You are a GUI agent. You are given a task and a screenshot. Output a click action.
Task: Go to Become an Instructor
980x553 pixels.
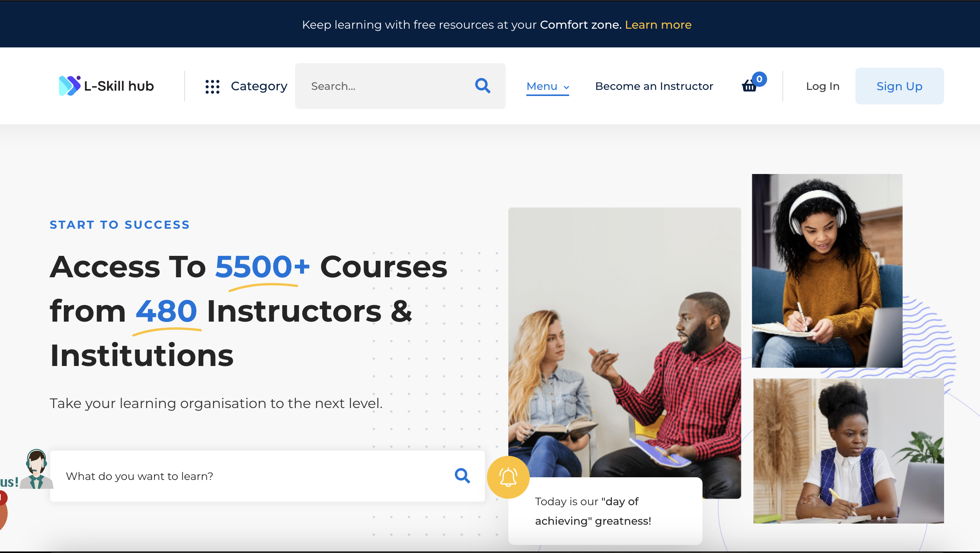[654, 86]
